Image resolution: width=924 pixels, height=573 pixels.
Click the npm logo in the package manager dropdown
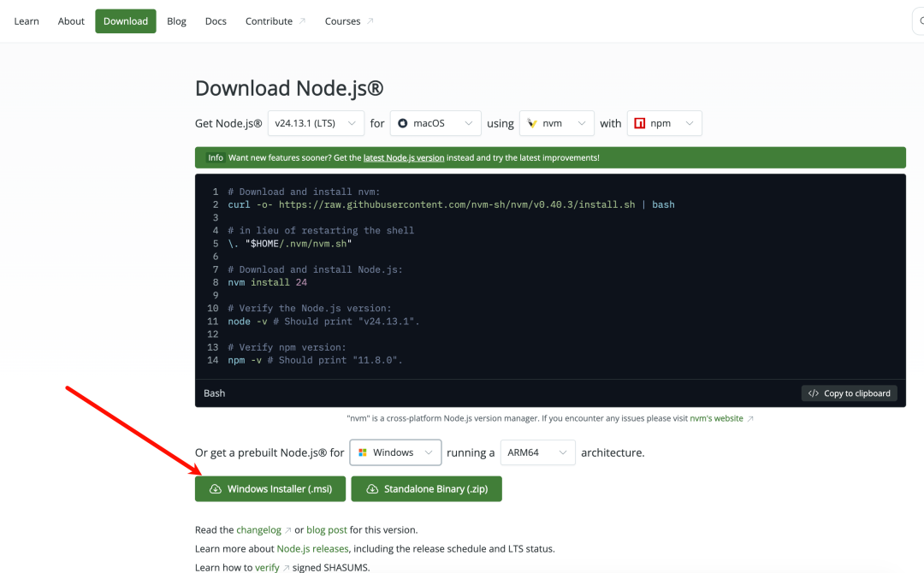(x=639, y=123)
